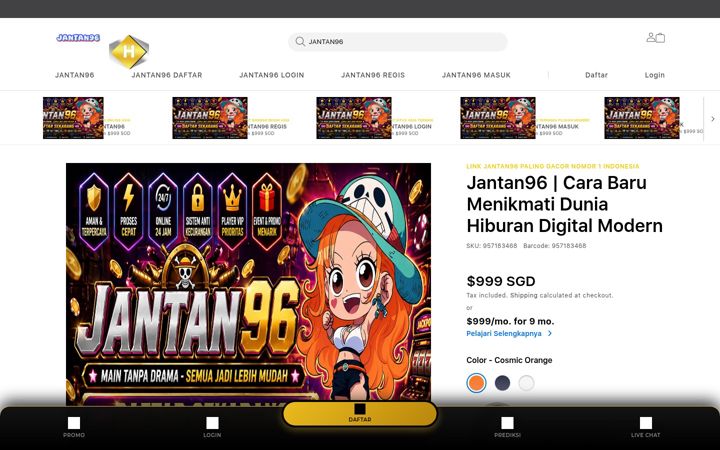This screenshot has width=720, height=450.
Task: Click the Tax included shipping note
Action: tap(540, 295)
